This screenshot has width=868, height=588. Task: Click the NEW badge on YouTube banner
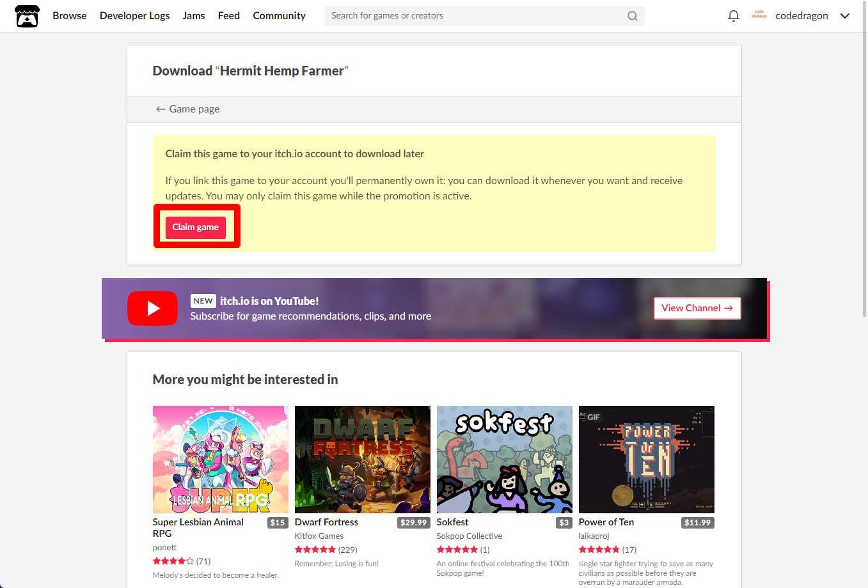point(203,301)
